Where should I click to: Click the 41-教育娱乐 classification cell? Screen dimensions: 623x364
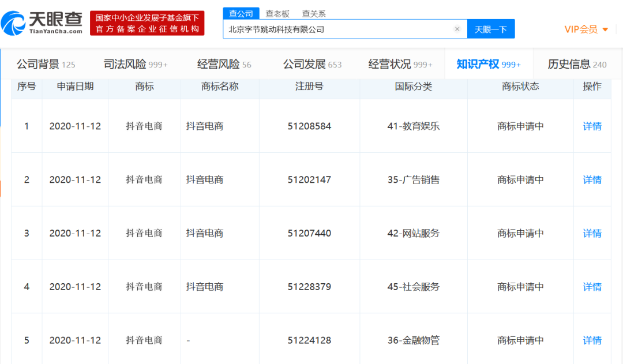tap(413, 126)
